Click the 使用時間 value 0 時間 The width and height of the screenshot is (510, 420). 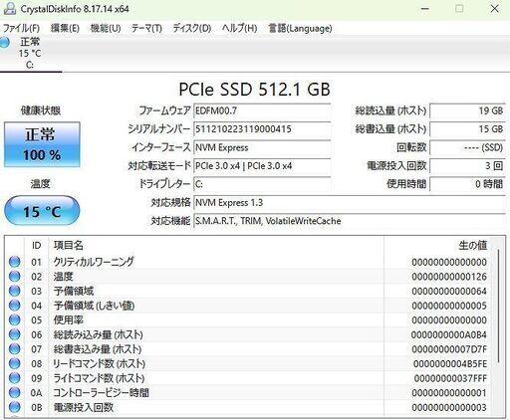pos(468,184)
